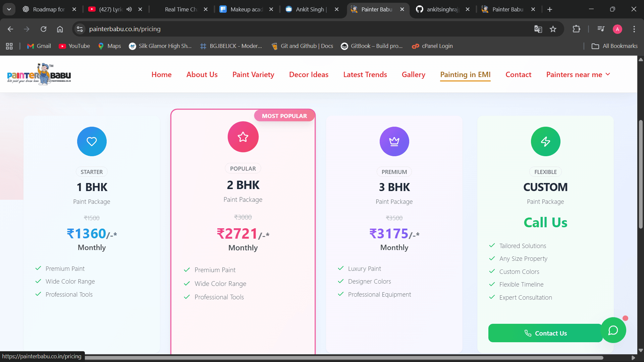Open the Chrome three-dot menu
This screenshot has width=644, height=362.
pos(634,29)
